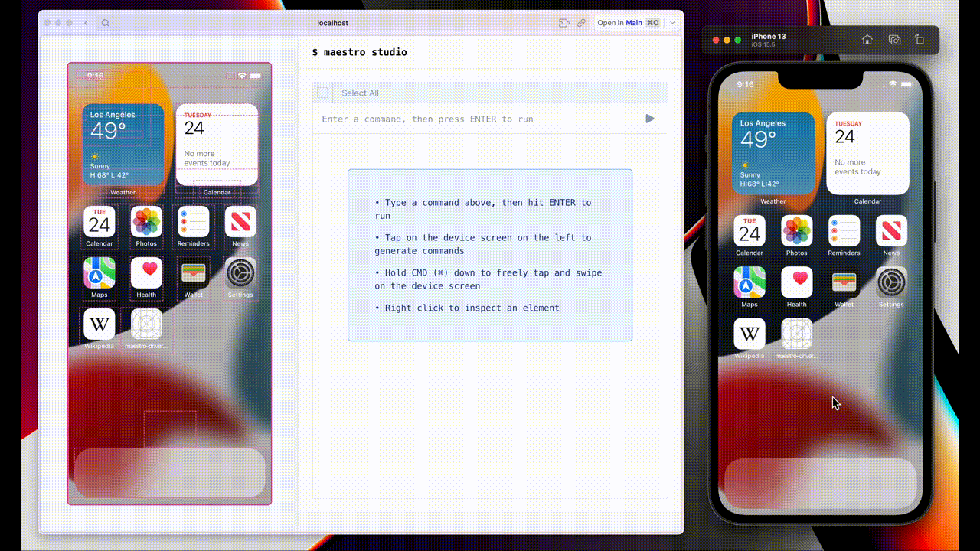Click 'Right click to inspect an element' hint
Screen dimensions: 980x551
(x=467, y=308)
